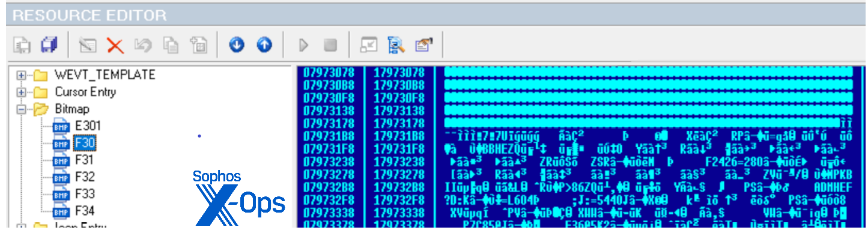
Task: Select bitmap resource F33
Action: 85,195
